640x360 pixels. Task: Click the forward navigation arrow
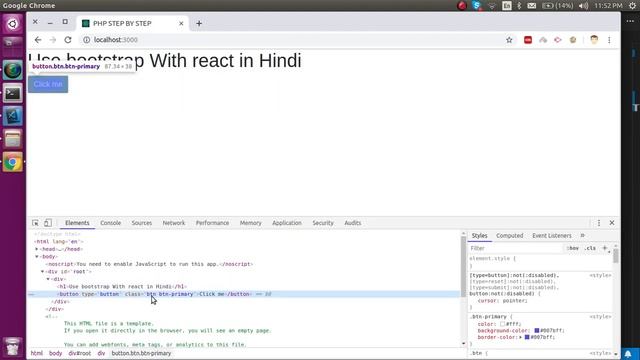pyautogui.click(x=53, y=40)
